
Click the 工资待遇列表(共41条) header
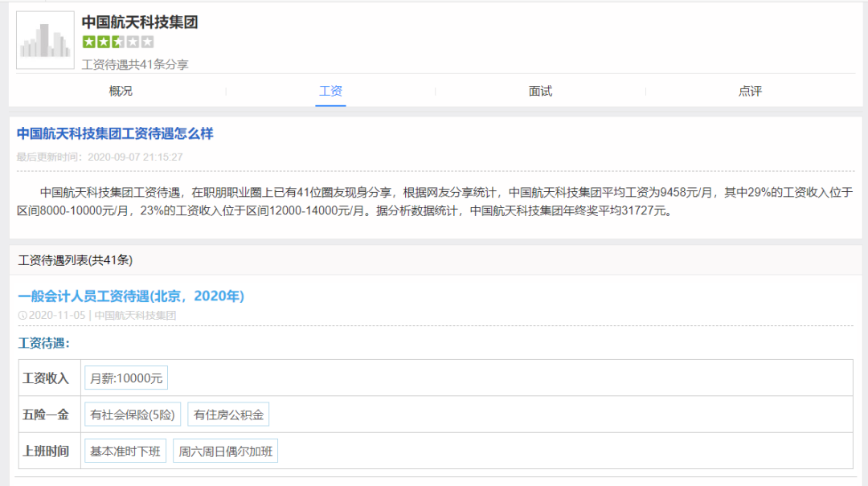76,260
